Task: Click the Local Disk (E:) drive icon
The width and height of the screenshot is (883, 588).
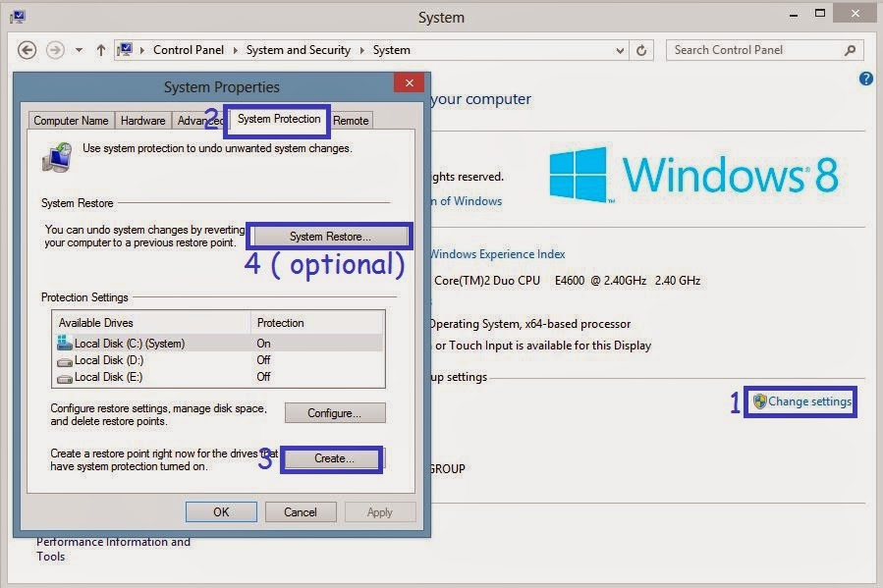Action: [65, 375]
